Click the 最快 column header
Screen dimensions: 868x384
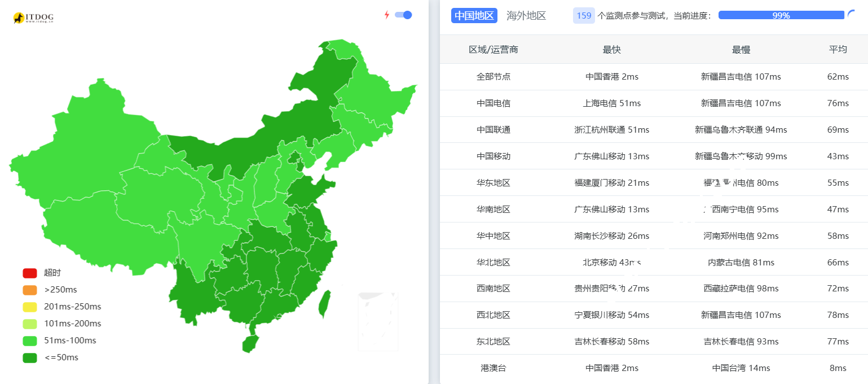tap(611, 49)
